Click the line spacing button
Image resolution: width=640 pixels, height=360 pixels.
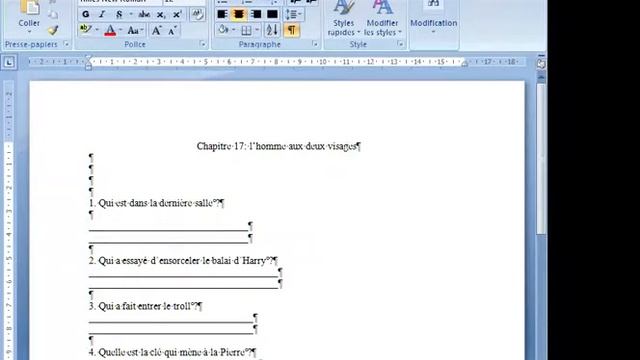coord(293,15)
